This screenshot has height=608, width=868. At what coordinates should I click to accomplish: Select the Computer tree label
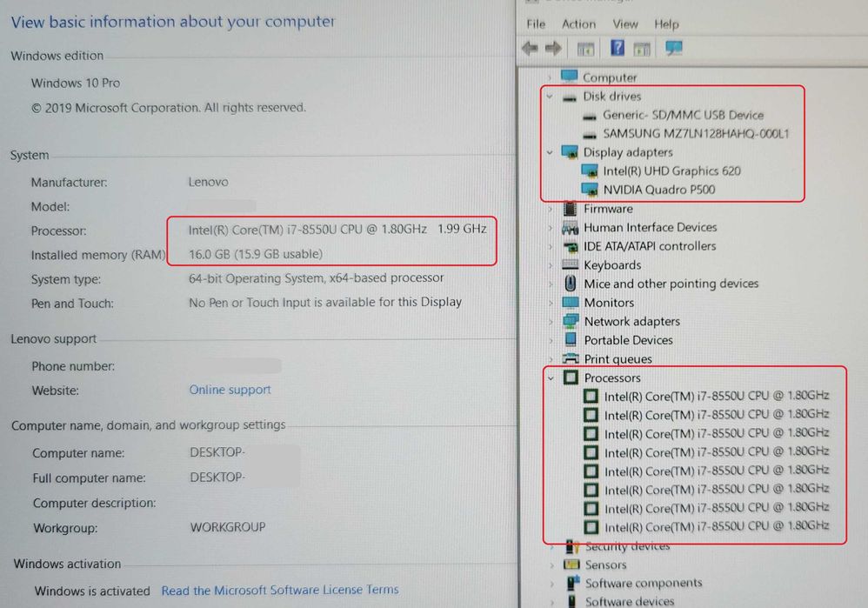click(x=610, y=77)
